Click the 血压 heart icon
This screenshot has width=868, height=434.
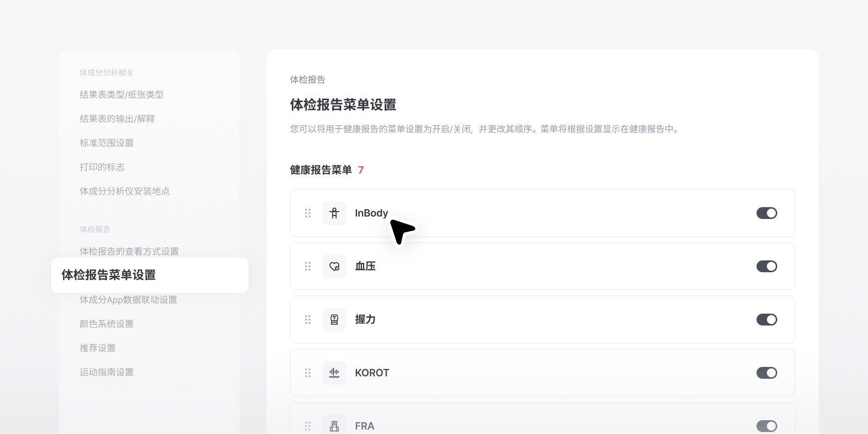click(334, 266)
